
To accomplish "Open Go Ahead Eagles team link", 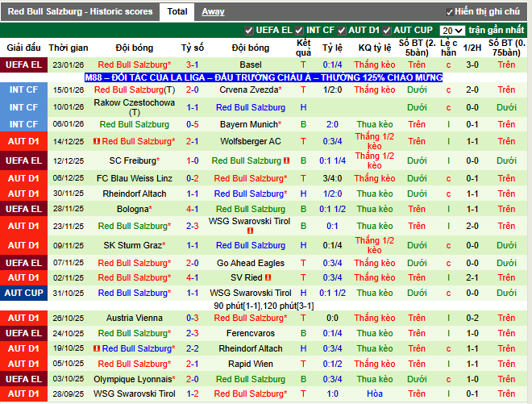I will (251, 263).
